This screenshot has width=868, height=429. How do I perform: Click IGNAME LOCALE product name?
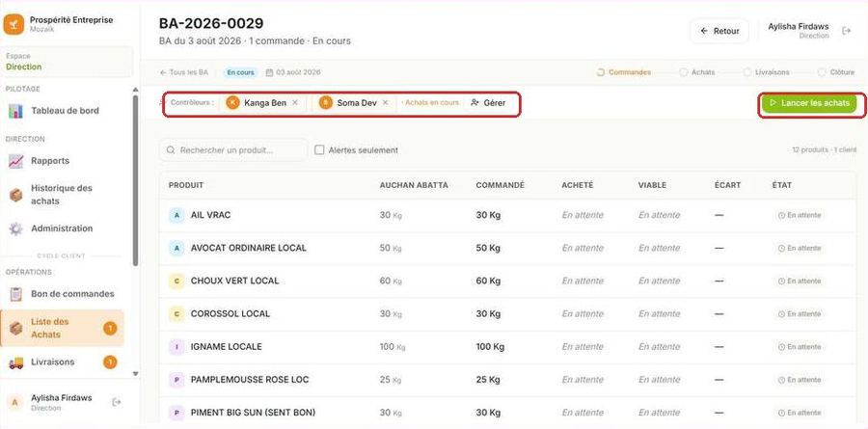tap(227, 347)
